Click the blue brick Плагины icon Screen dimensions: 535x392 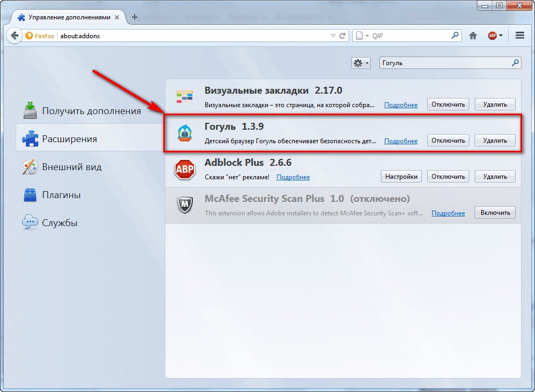point(30,194)
